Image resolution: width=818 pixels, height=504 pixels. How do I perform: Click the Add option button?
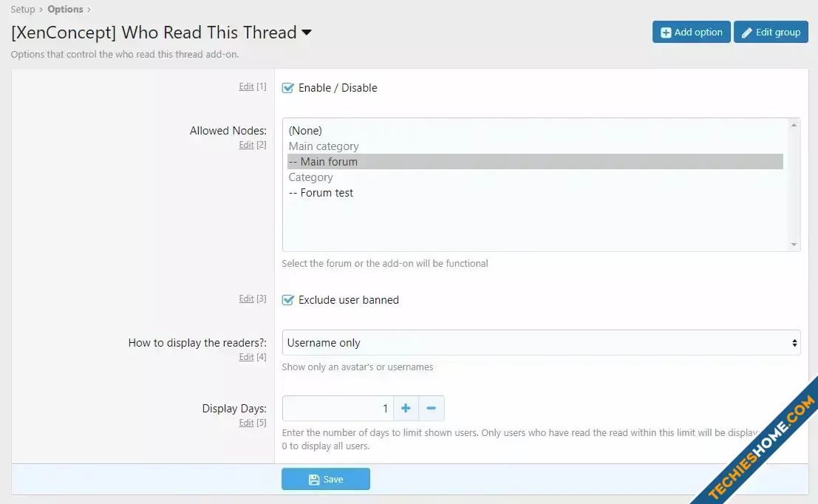(x=691, y=32)
